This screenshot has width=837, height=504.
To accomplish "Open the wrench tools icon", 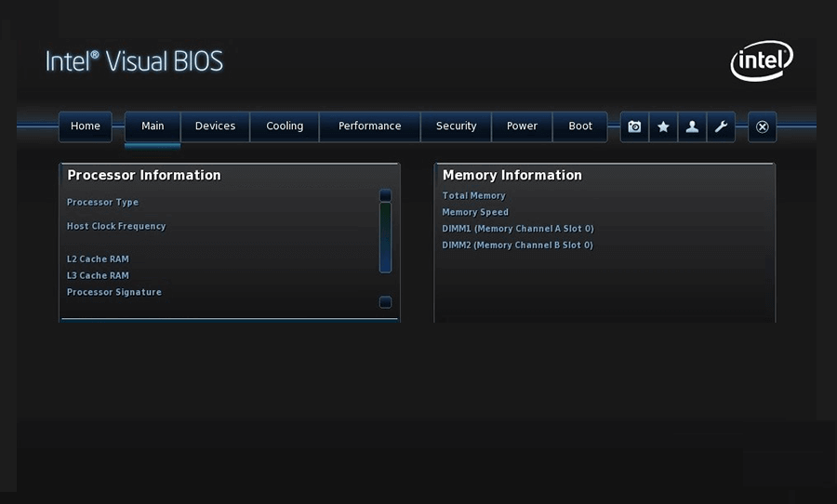I will pyautogui.click(x=721, y=126).
